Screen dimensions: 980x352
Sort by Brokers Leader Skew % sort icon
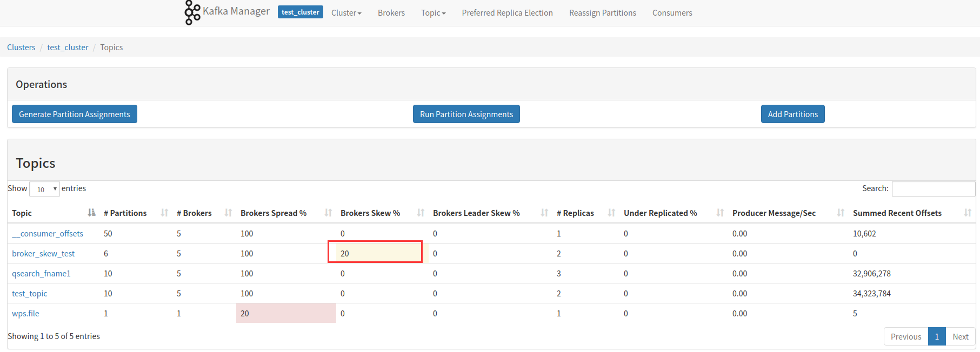tap(545, 213)
